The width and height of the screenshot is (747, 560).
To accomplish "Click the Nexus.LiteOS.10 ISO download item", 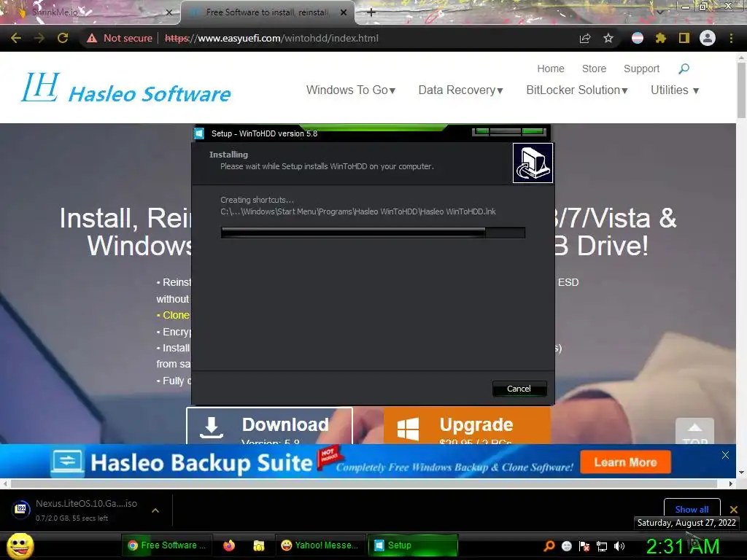I will pos(86,510).
